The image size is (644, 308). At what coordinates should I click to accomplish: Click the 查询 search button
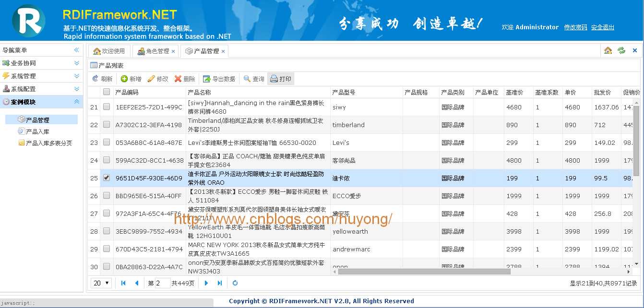coord(254,79)
